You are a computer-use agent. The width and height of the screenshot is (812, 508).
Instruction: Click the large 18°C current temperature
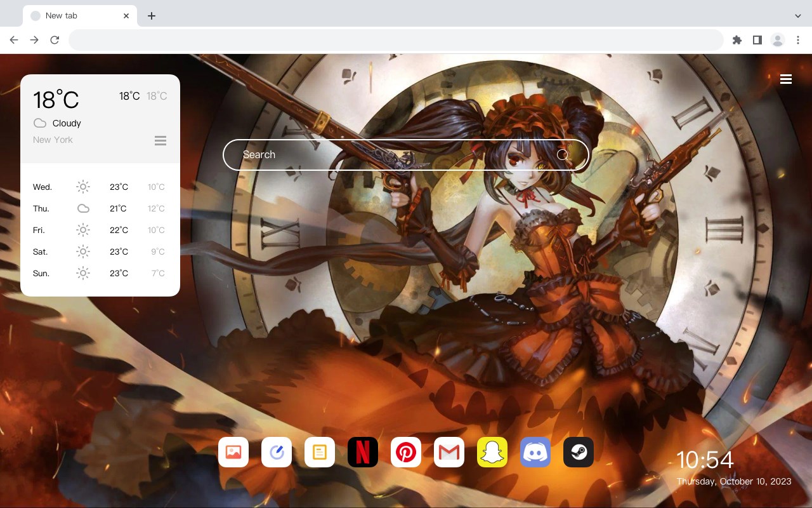point(56,100)
